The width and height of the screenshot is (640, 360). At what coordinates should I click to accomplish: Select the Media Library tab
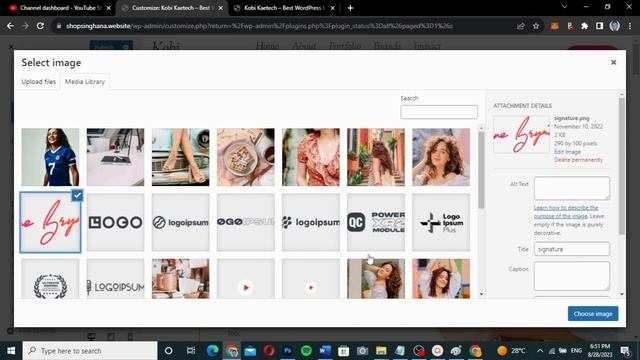tap(85, 82)
